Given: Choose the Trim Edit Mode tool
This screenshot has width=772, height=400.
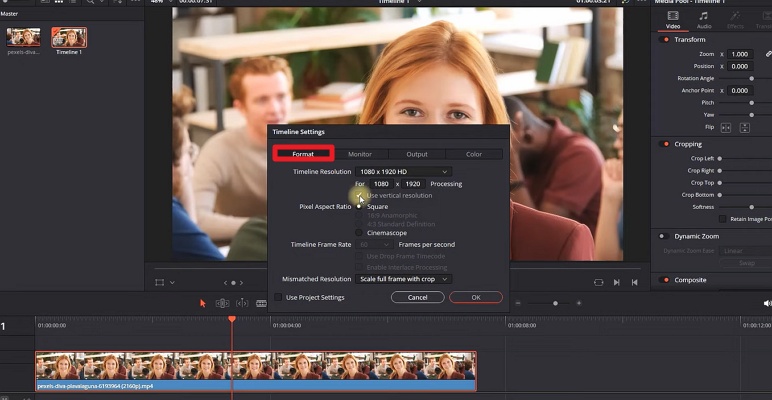Looking at the screenshot, I should (x=222, y=303).
